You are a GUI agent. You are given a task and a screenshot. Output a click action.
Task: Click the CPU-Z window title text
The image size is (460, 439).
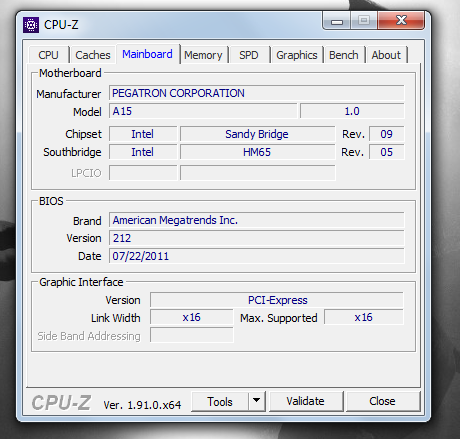[61, 25]
